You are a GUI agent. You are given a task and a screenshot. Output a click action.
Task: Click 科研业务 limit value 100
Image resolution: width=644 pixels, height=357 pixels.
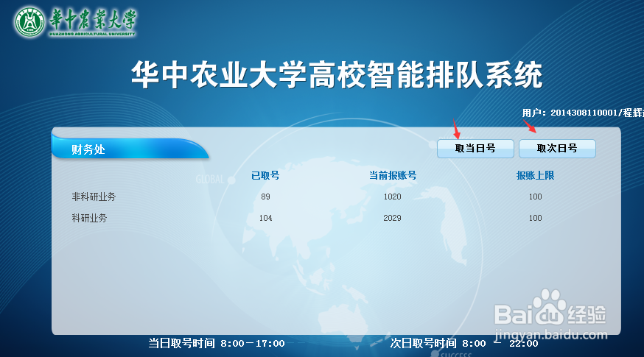click(535, 219)
